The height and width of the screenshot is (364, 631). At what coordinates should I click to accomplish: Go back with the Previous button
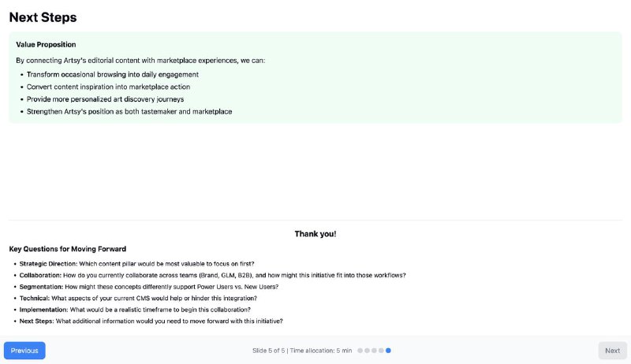tap(24, 351)
